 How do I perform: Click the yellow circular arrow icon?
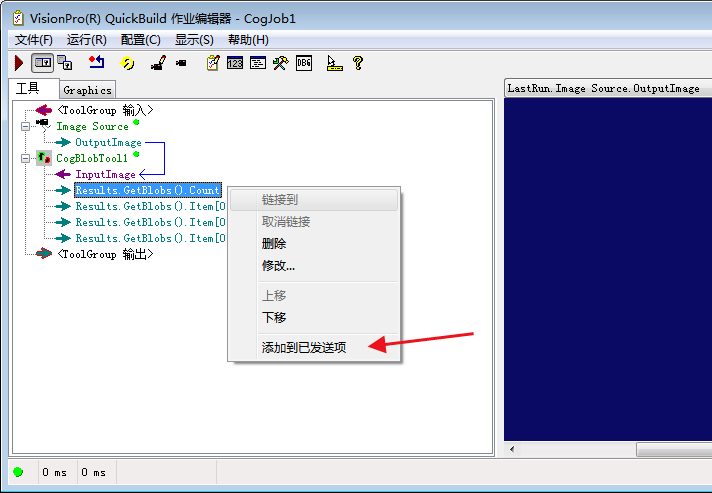[127, 63]
